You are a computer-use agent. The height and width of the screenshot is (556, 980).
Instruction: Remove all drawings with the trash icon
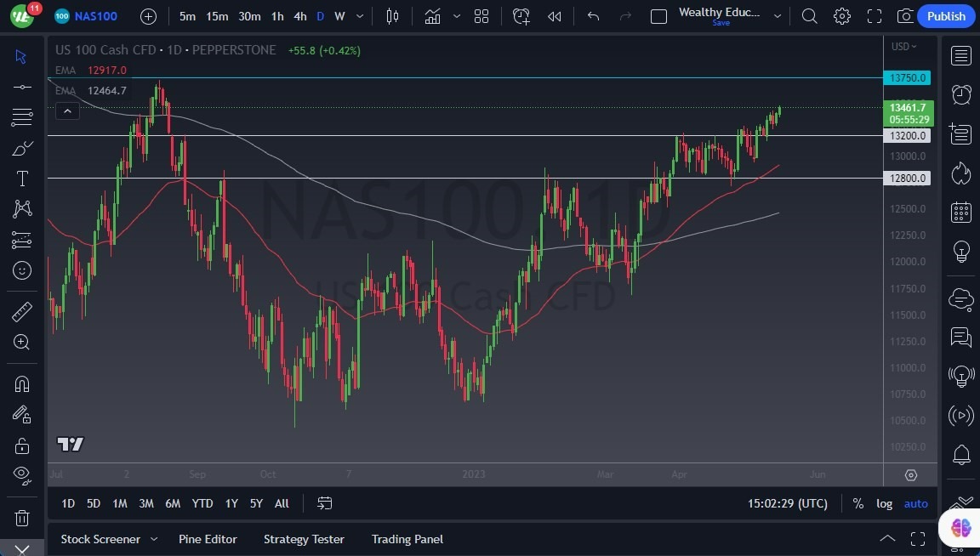point(22,517)
